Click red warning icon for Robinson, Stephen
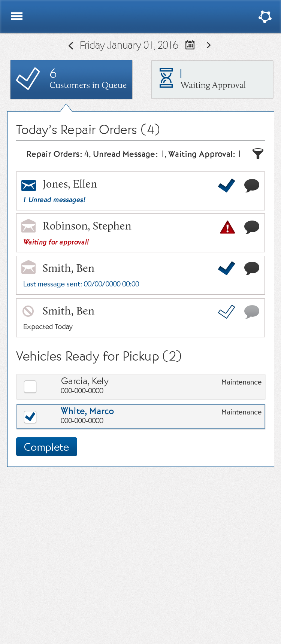Viewport: 281px width, 644px height. 227,227
